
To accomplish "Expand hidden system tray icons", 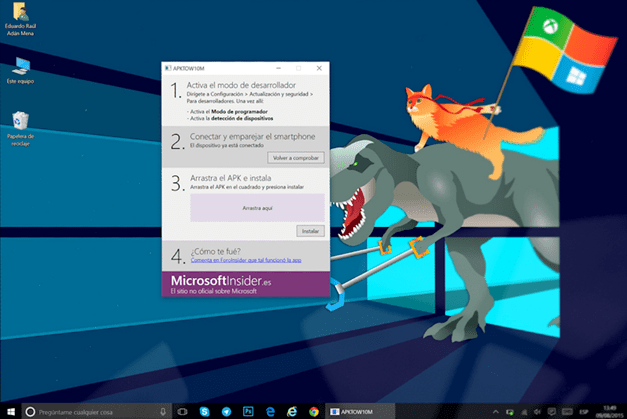I will [x=495, y=411].
